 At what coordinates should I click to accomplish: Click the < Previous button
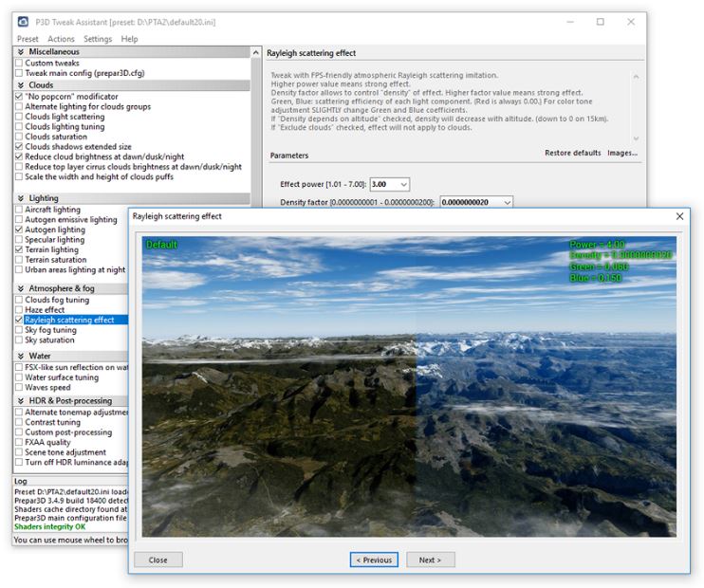[374, 560]
